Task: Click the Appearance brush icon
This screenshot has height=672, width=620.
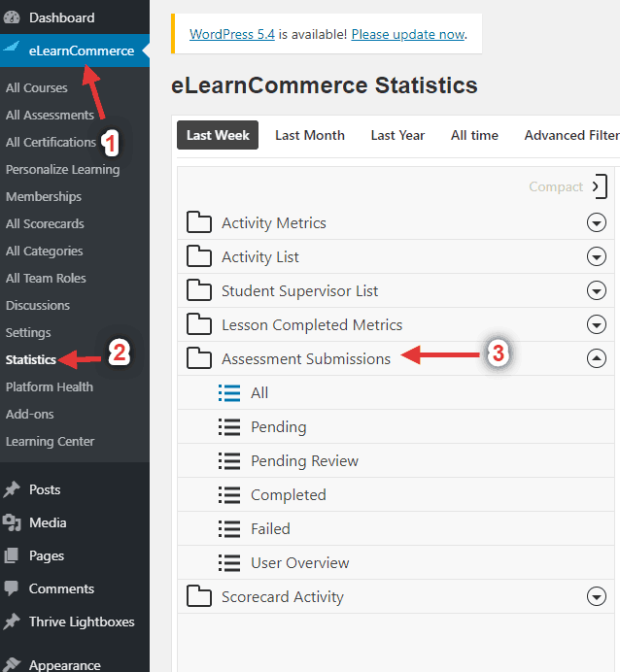Action: tap(12, 664)
